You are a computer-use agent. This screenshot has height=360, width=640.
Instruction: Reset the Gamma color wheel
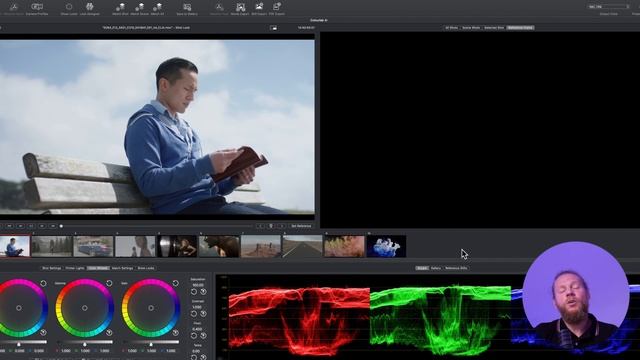coord(109,283)
